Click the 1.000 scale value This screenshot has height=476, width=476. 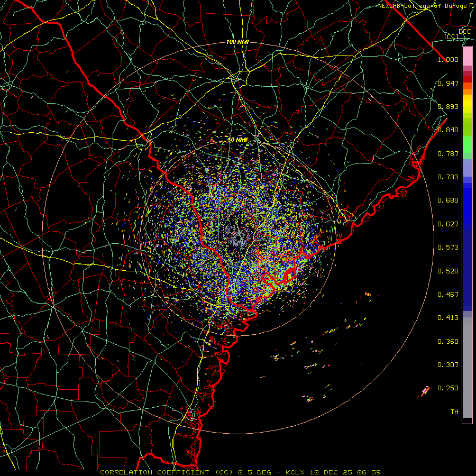[x=448, y=59]
